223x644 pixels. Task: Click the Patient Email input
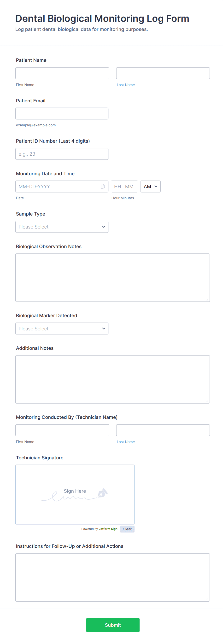[62, 113]
